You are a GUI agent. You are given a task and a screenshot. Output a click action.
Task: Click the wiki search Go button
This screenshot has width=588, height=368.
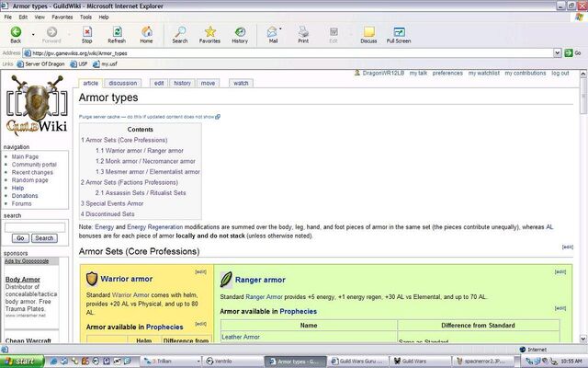[20, 238]
